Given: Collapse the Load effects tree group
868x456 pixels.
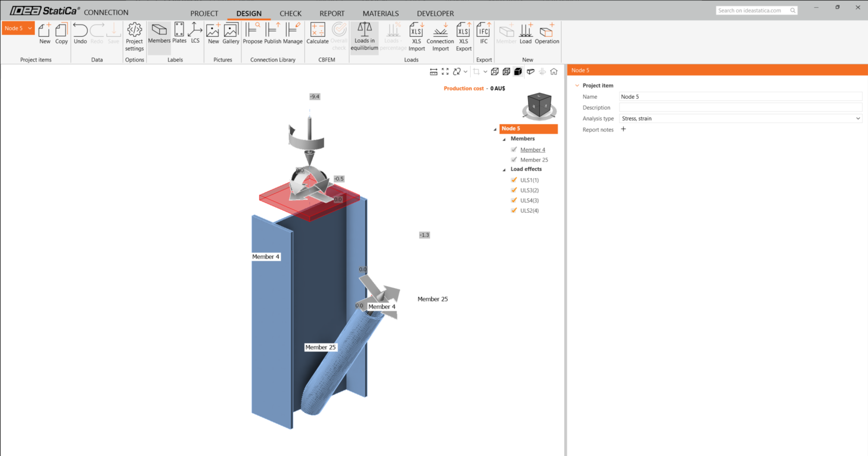Looking at the screenshot, I should click(x=504, y=170).
